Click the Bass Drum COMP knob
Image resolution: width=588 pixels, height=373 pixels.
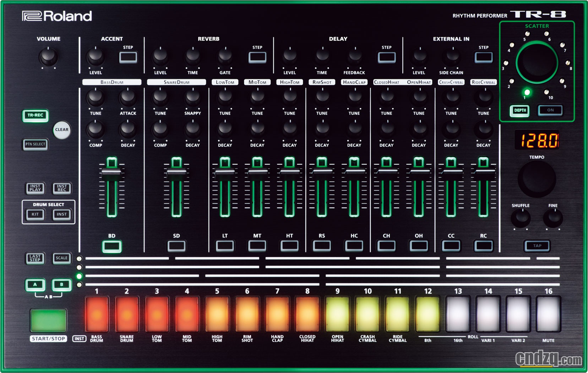tap(96, 129)
